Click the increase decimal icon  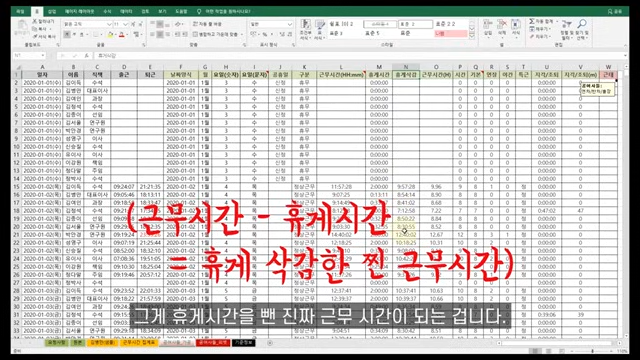coord(282,35)
